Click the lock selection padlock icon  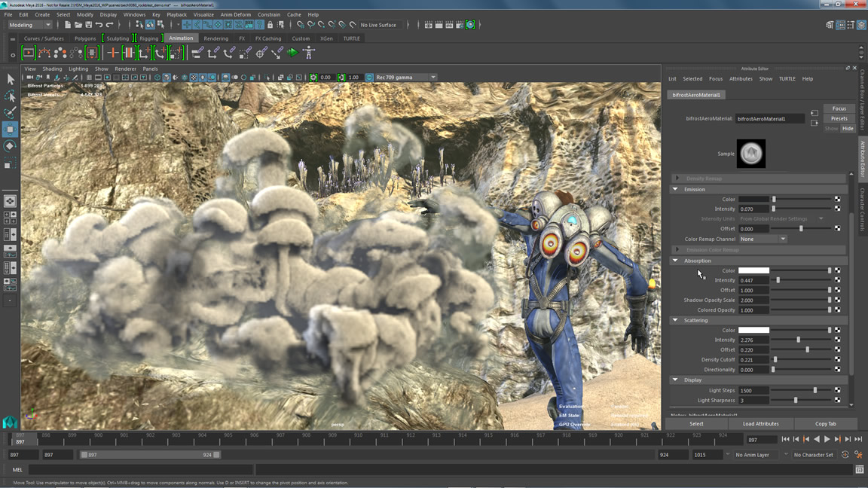[270, 25]
